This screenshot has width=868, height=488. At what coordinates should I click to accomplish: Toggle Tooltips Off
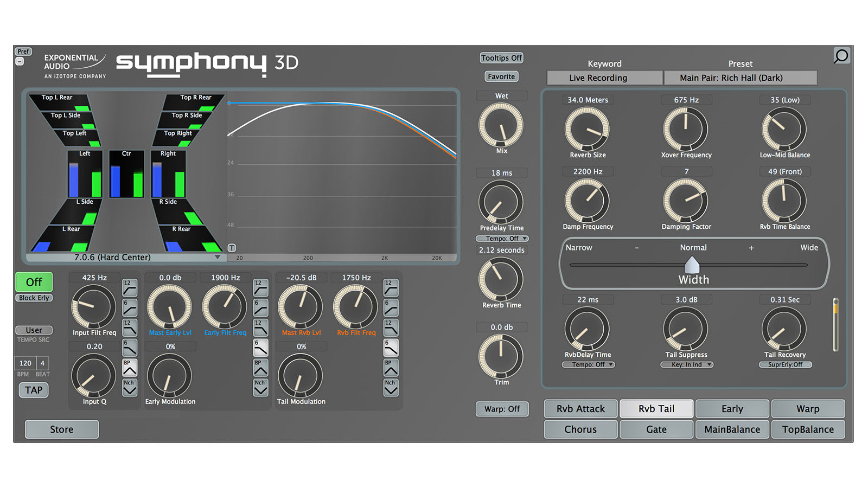[501, 58]
